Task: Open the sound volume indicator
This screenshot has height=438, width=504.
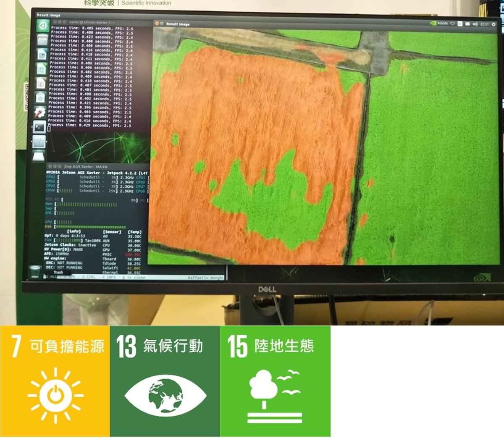Action: pyautogui.click(x=475, y=24)
